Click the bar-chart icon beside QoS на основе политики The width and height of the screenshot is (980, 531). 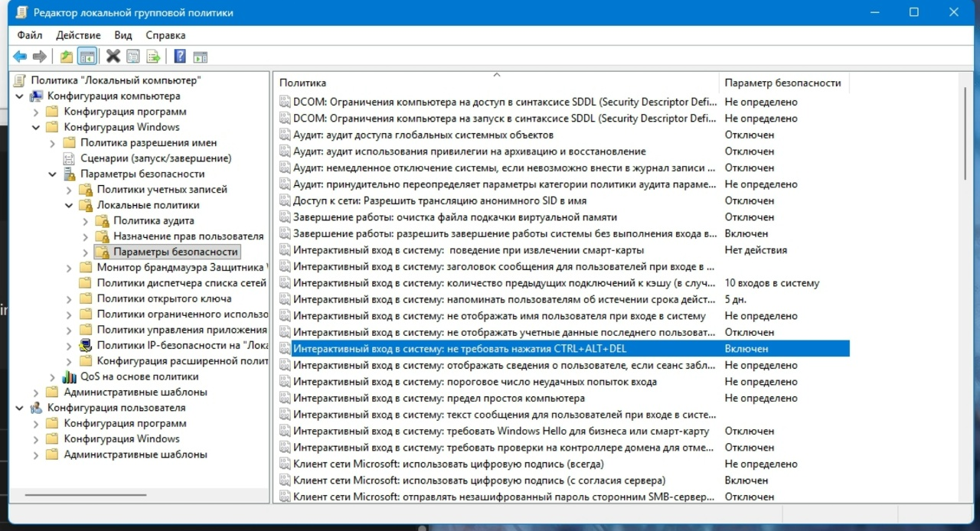pos(70,376)
